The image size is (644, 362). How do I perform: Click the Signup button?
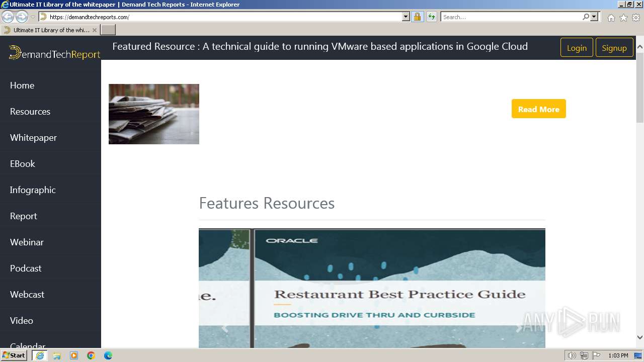pyautogui.click(x=614, y=48)
